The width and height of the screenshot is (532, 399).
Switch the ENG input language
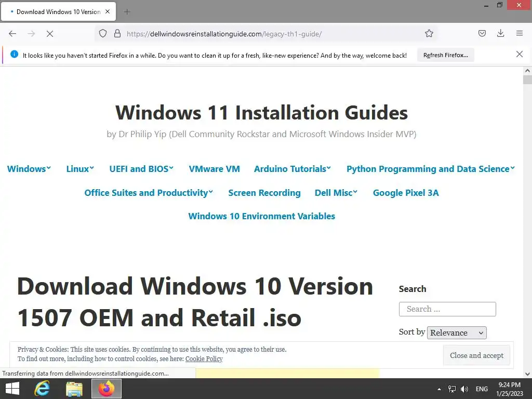[x=482, y=389]
